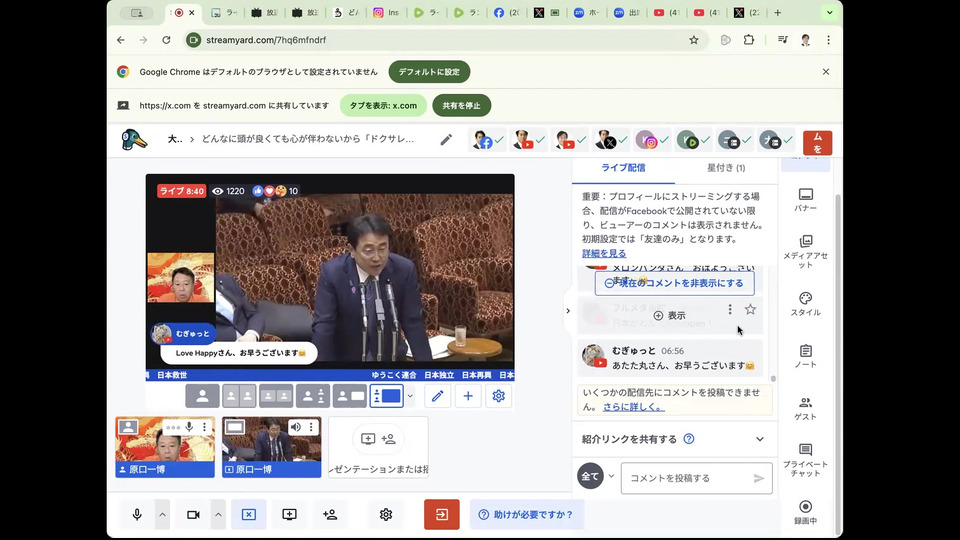This screenshot has height=540, width=960.
Task: Switch to ライブ配信 comments tab
Action: pos(623,168)
